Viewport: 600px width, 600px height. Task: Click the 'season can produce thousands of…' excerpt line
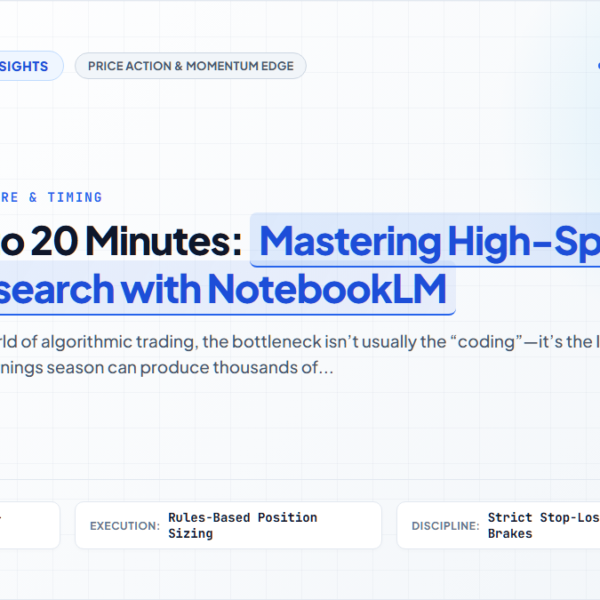190,367
